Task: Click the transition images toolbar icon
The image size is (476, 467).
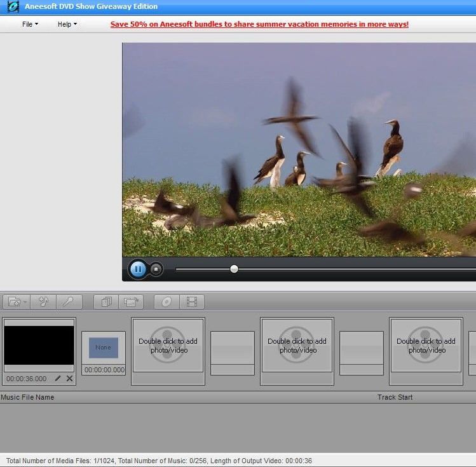Action: pyautogui.click(x=131, y=302)
